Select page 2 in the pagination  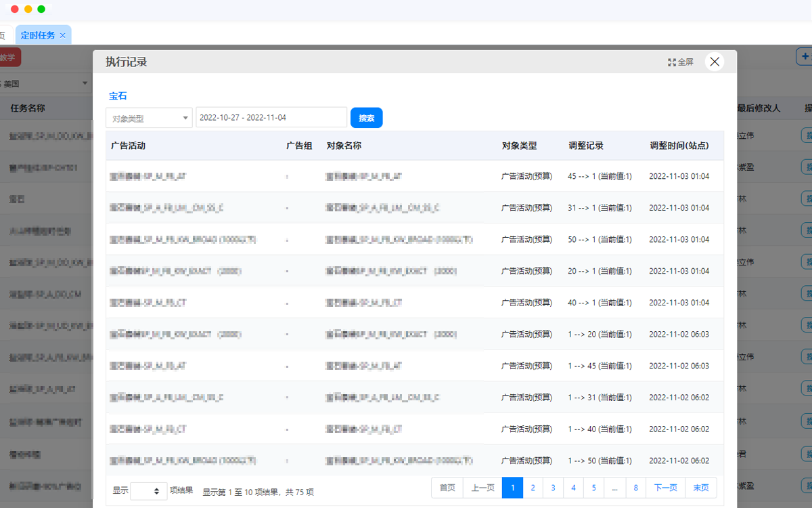533,488
